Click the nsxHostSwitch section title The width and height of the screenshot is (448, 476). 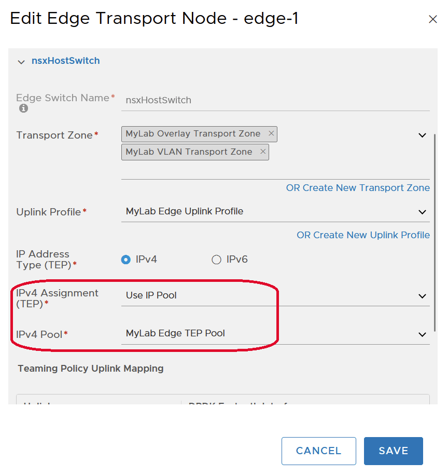[x=65, y=61]
